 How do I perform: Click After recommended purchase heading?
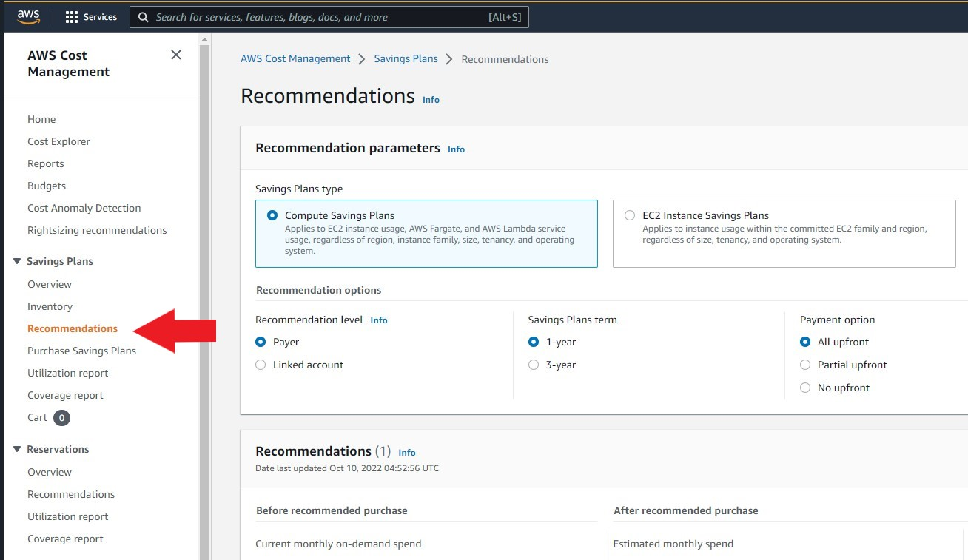pyautogui.click(x=686, y=510)
